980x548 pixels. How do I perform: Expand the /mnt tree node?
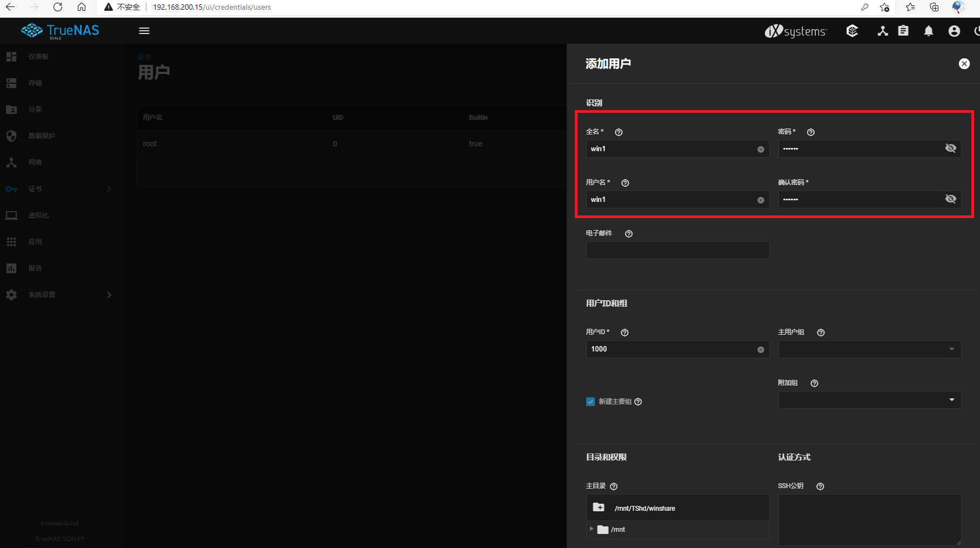(x=592, y=529)
